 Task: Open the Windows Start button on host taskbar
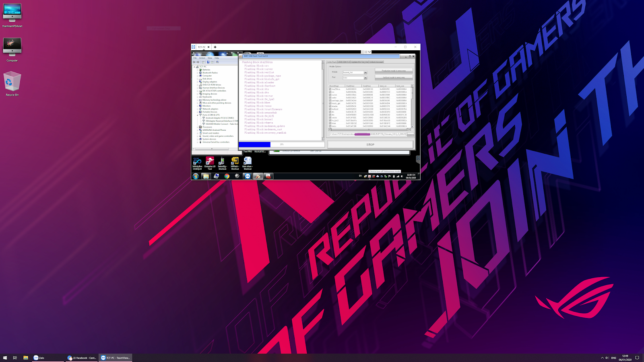[x=5, y=358]
